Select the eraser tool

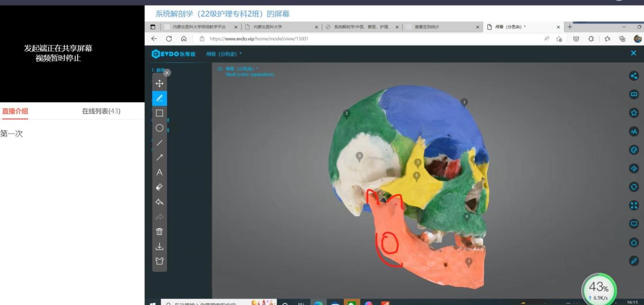[x=160, y=187]
